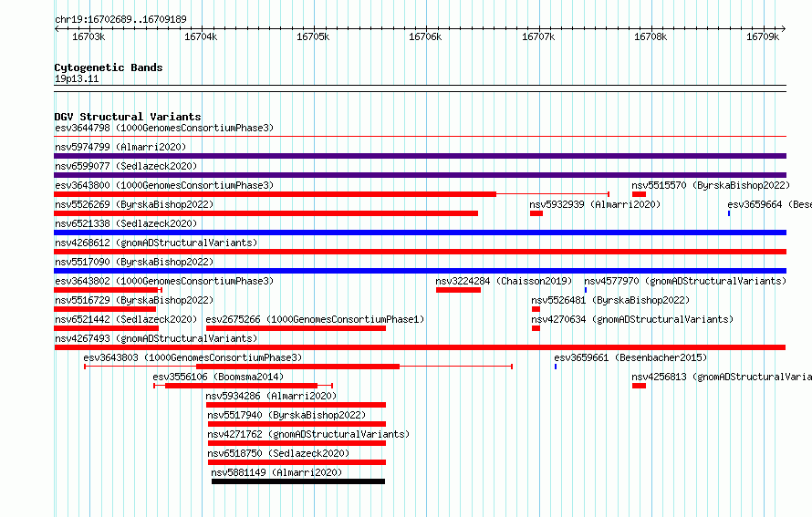Select nsv5526269 (ByrskaBishop2022) label
Screen dimensions: 812x517
tap(134, 204)
